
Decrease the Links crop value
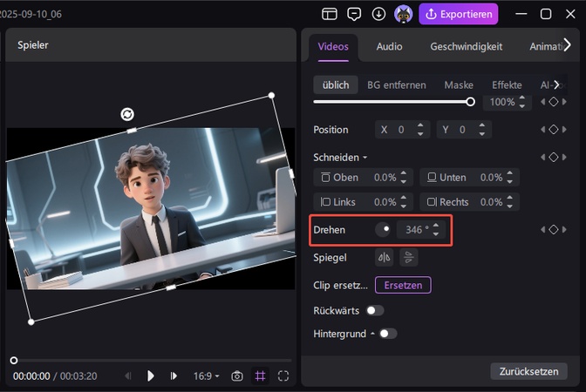click(404, 206)
